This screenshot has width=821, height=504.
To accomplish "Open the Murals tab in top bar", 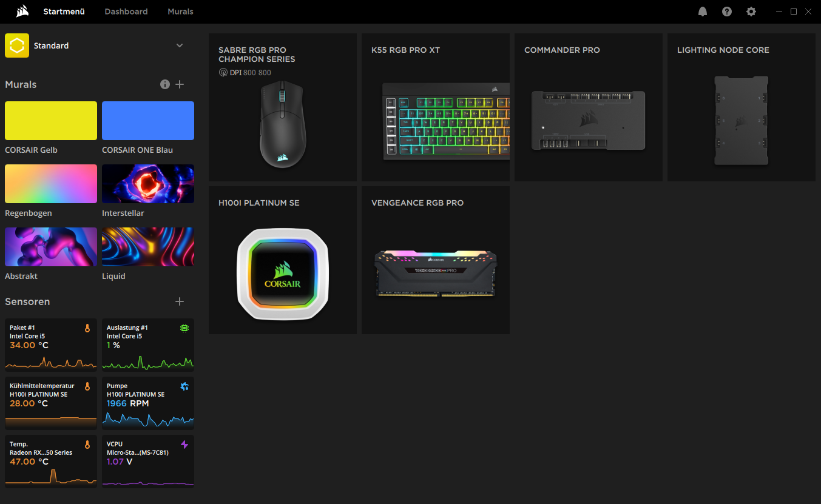I will click(181, 12).
